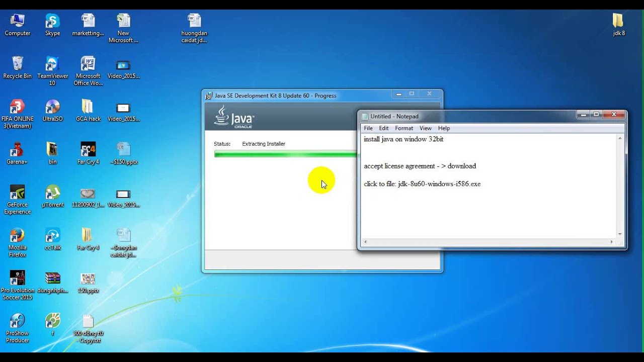Click the Java Oracle logo in installer
644x362 pixels.
(x=234, y=116)
